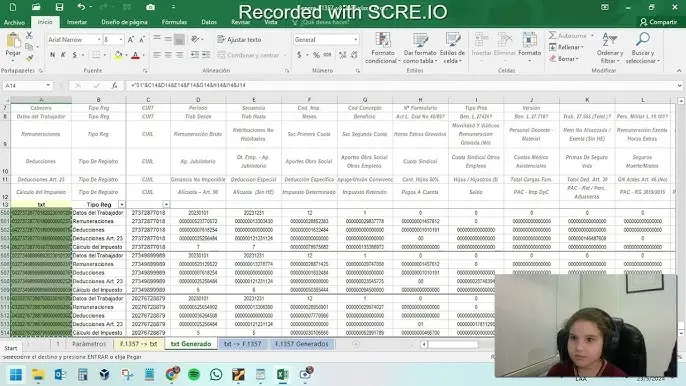Viewport: 686px width, 386px height.
Task: Click the cell borders icon
Action: coord(96,55)
